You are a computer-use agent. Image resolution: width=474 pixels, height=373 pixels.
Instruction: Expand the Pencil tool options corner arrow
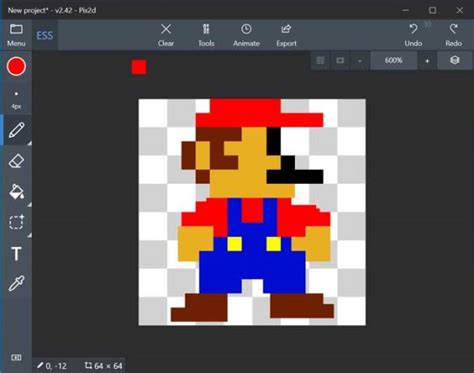pos(29,143)
